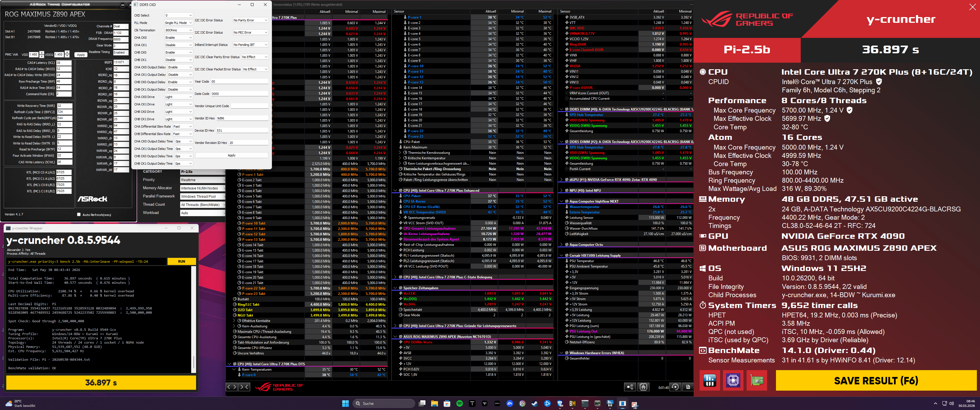Open CPU-Z icon in BenchMate result panel
The width and height of the screenshot is (980, 410).
tap(733, 380)
